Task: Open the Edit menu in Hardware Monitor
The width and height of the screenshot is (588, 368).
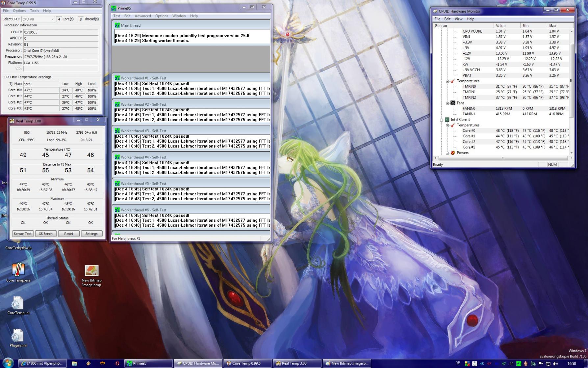Action: [447, 19]
